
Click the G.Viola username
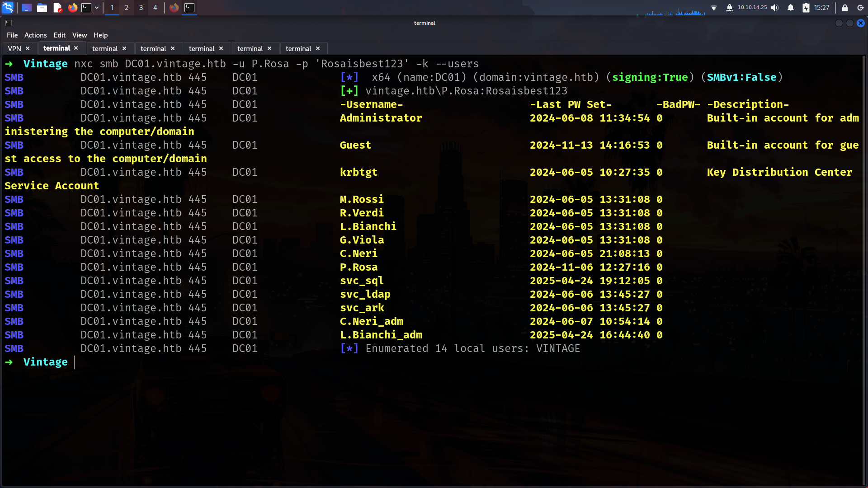[x=362, y=240]
